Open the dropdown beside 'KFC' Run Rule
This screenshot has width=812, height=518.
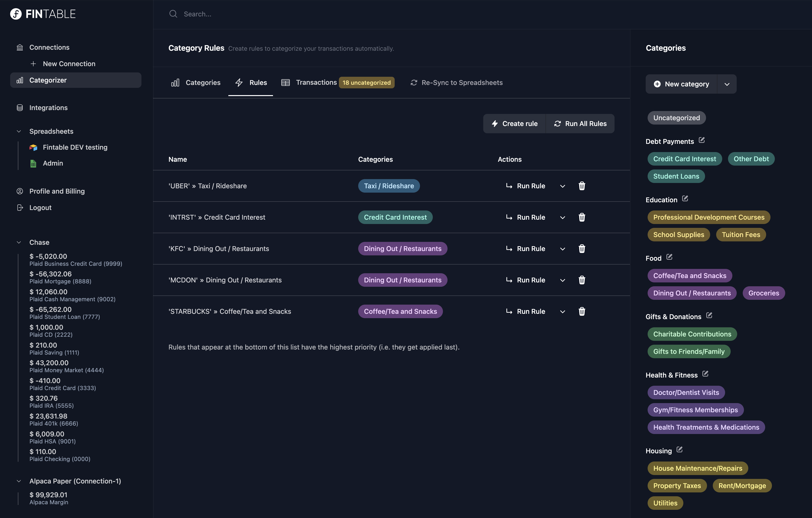[x=562, y=249]
